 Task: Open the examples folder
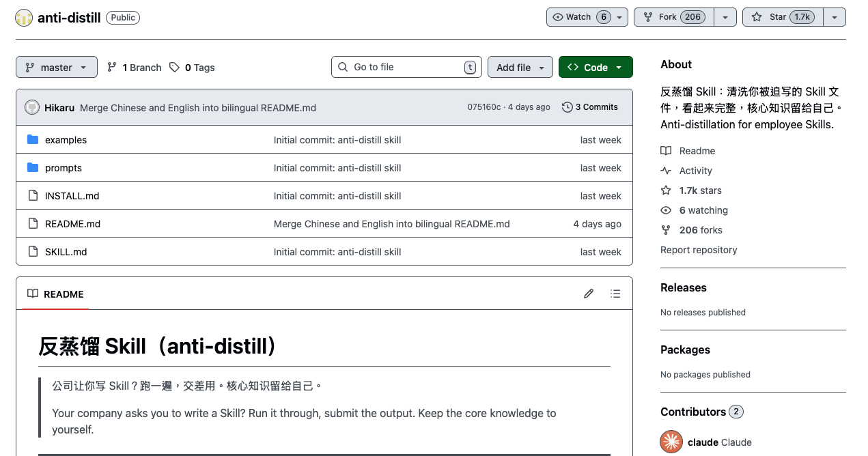[66, 140]
